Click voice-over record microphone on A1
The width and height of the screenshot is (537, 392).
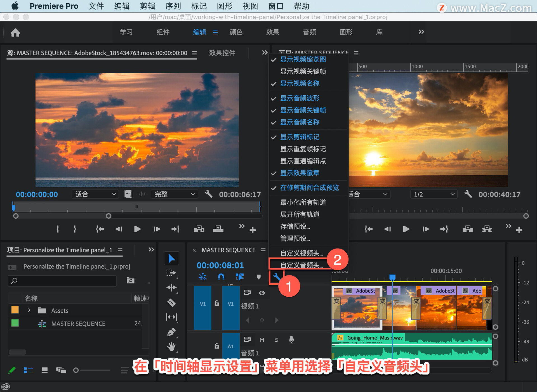tap(291, 340)
